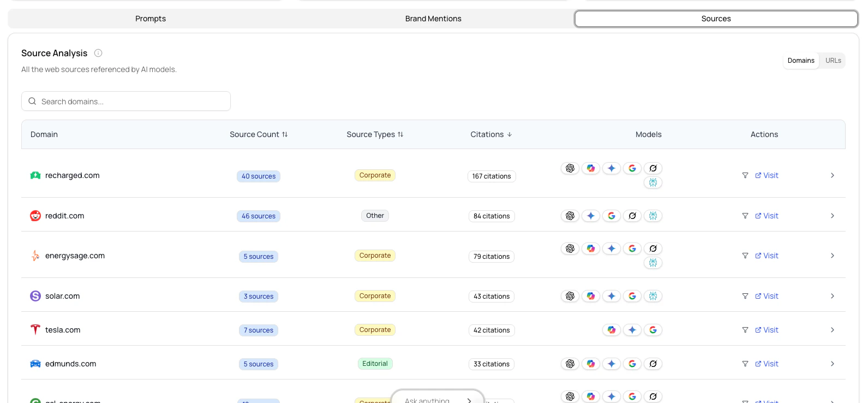Select the Sources tab
This screenshot has height=403, width=868.
(716, 19)
